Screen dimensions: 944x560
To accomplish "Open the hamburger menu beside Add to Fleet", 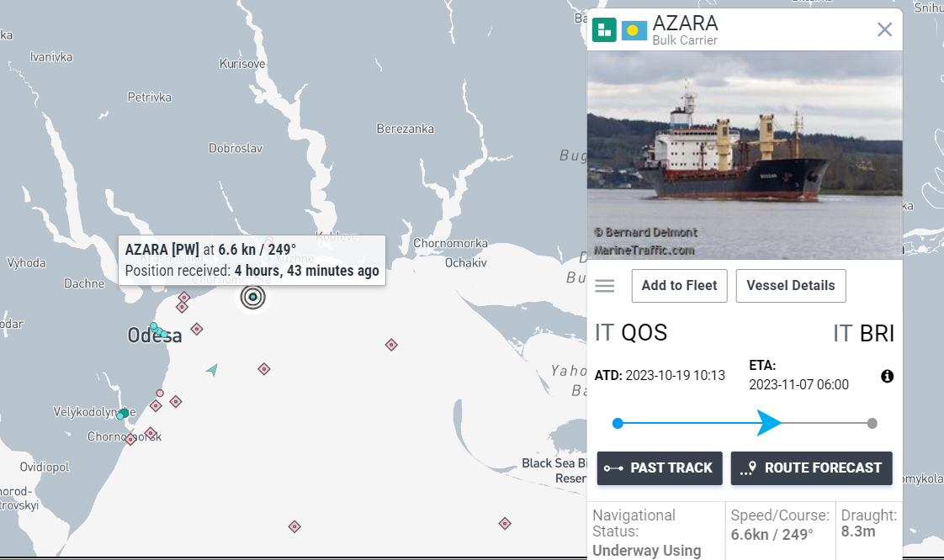I will pyautogui.click(x=605, y=286).
